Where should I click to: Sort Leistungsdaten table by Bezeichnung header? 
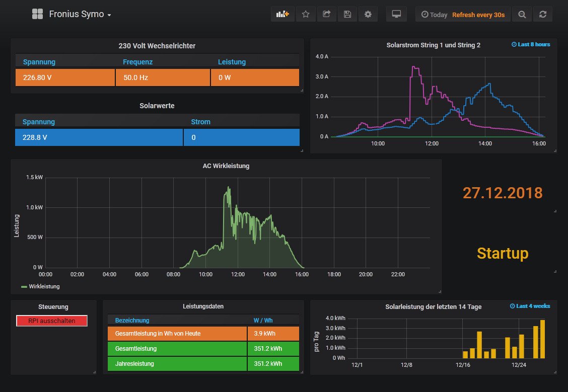132,320
